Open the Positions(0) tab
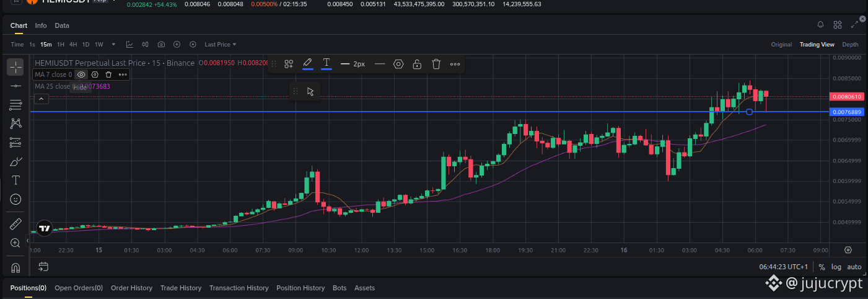 (x=28, y=288)
